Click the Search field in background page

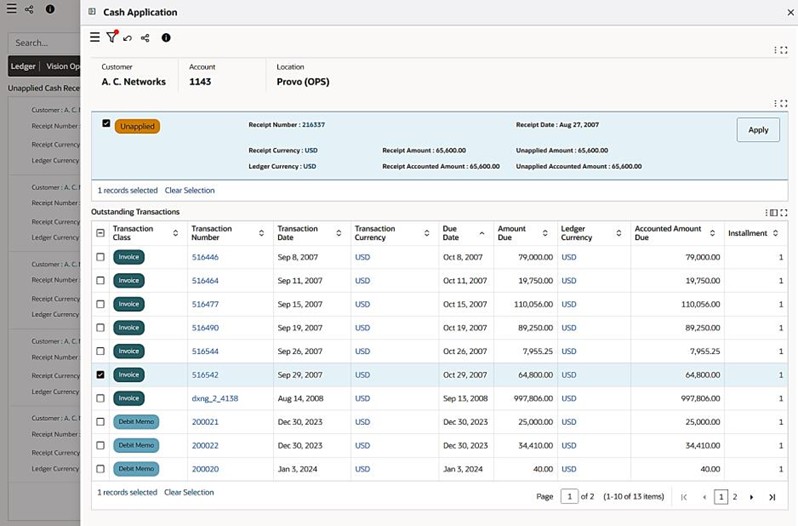pyautogui.click(x=44, y=43)
